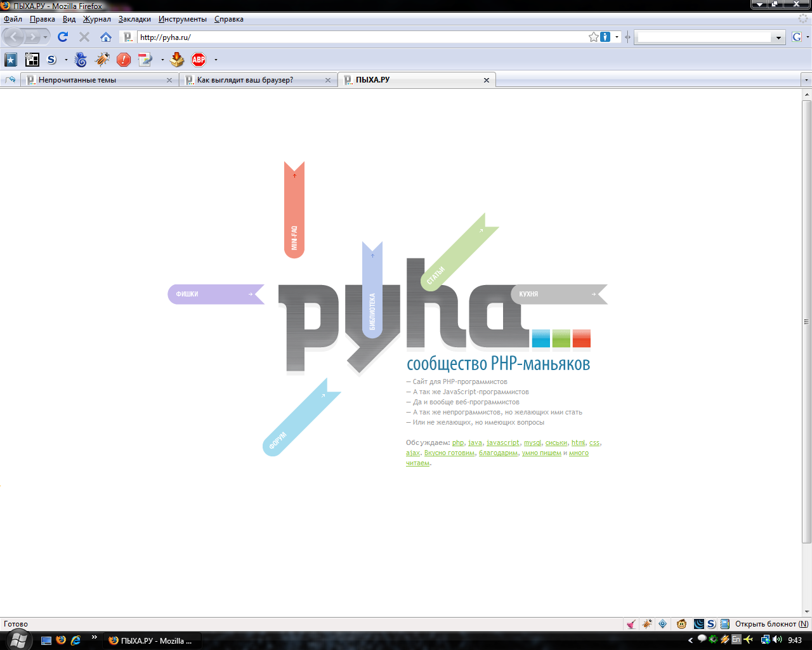
Task: Click the pink broom status bar icon
Action: click(631, 624)
